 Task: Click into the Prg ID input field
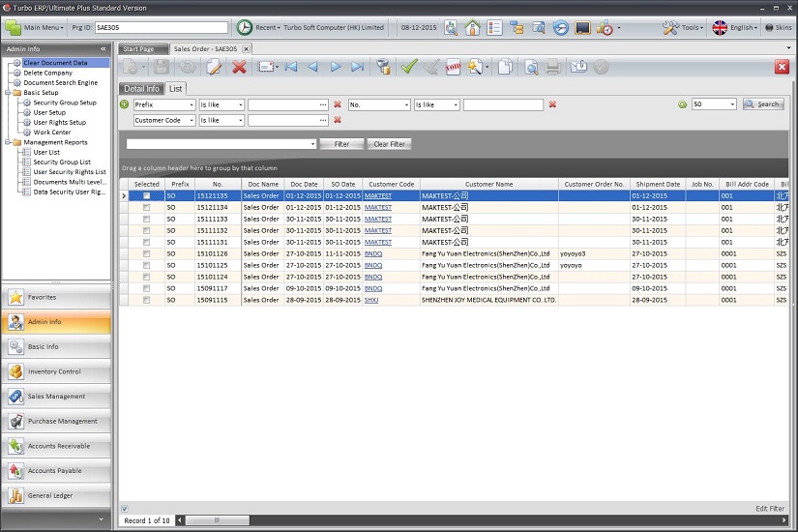(162, 27)
